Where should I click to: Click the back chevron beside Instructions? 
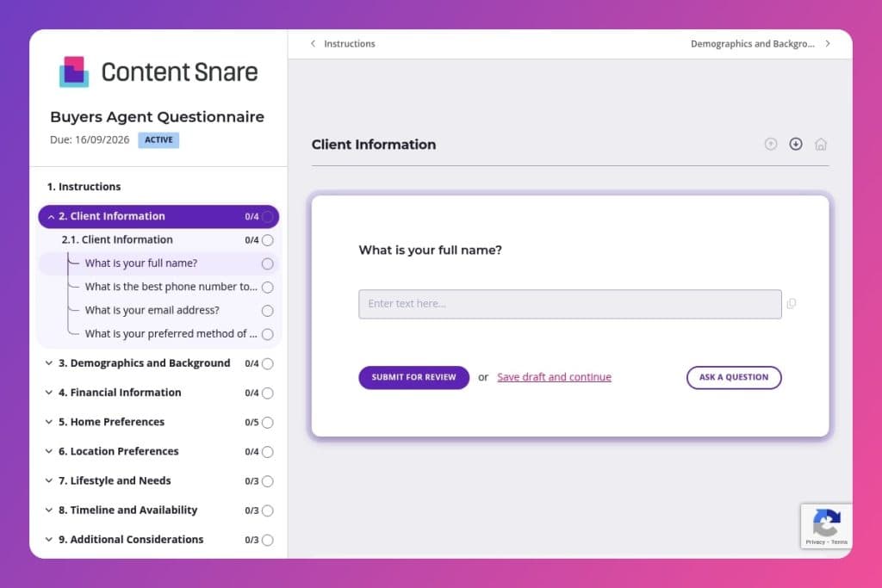(314, 43)
